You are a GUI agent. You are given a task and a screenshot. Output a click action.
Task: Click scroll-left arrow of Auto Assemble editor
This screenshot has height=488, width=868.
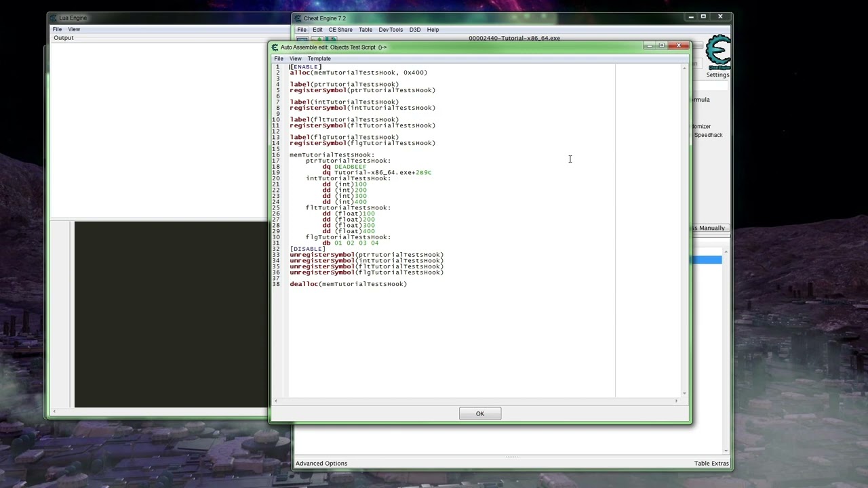[x=275, y=401]
